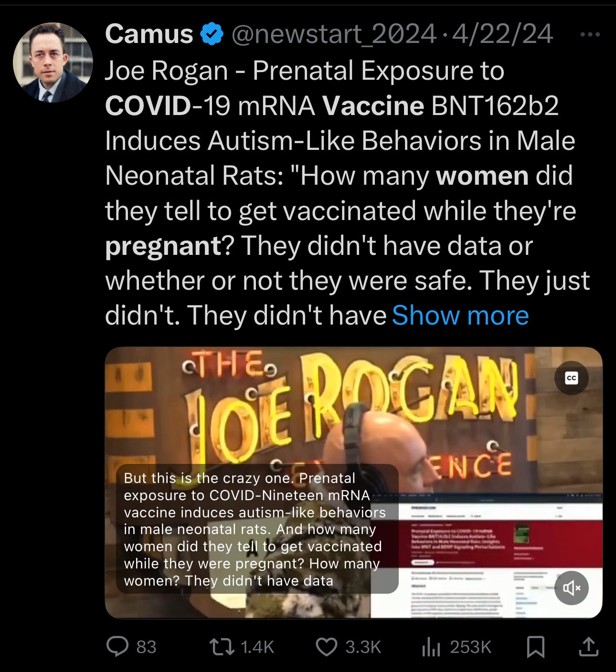The width and height of the screenshot is (616, 672).
Task: Click the 253K views count
Action: coord(470,647)
